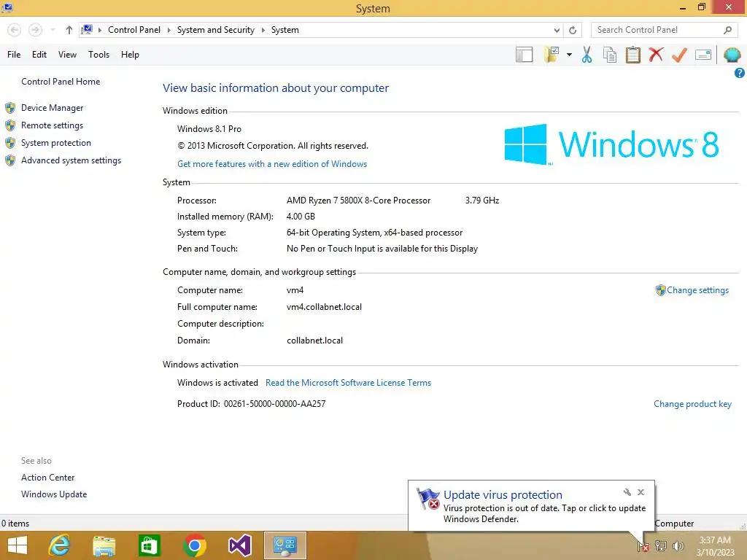Click the computer icon in the address bar
747x560 pixels.
coord(87,29)
